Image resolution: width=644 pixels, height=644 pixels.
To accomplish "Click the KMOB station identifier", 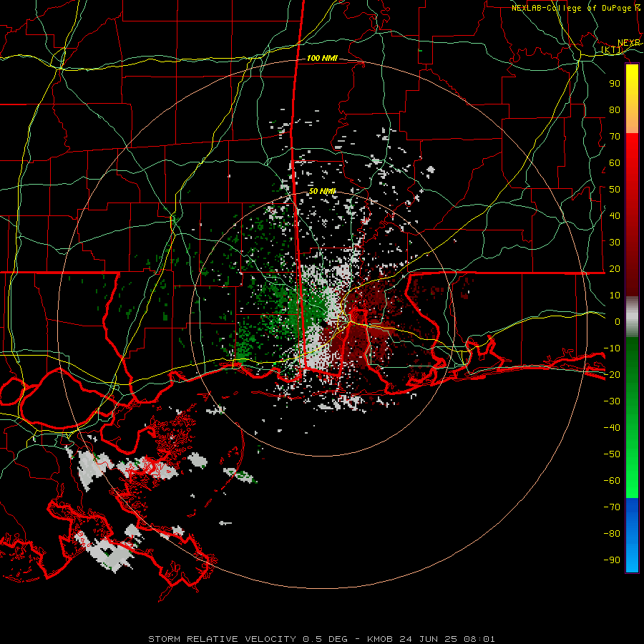I will [380, 639].
